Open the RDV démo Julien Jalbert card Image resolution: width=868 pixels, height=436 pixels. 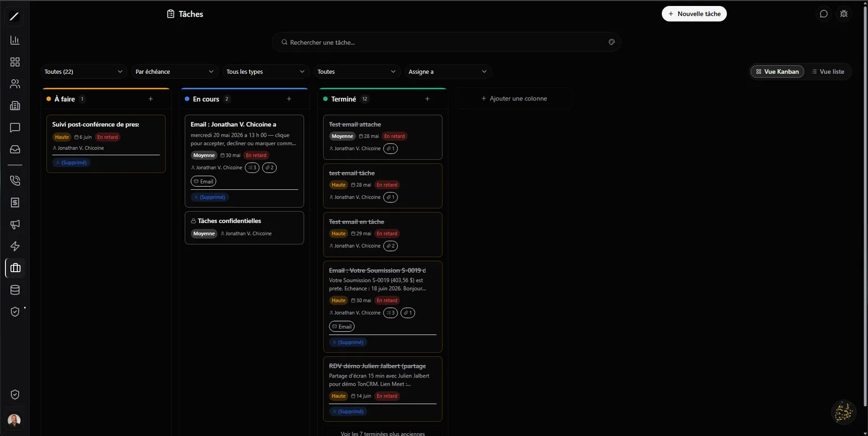[x=382, y=389]
